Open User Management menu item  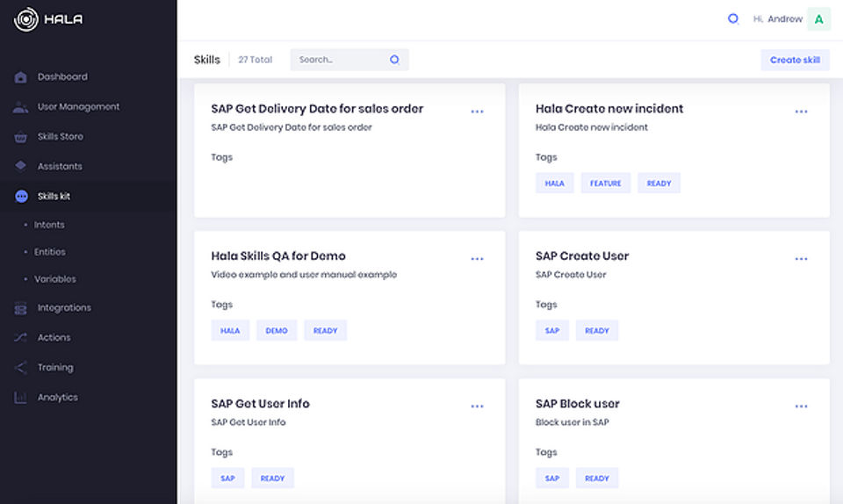coord(78,107)
